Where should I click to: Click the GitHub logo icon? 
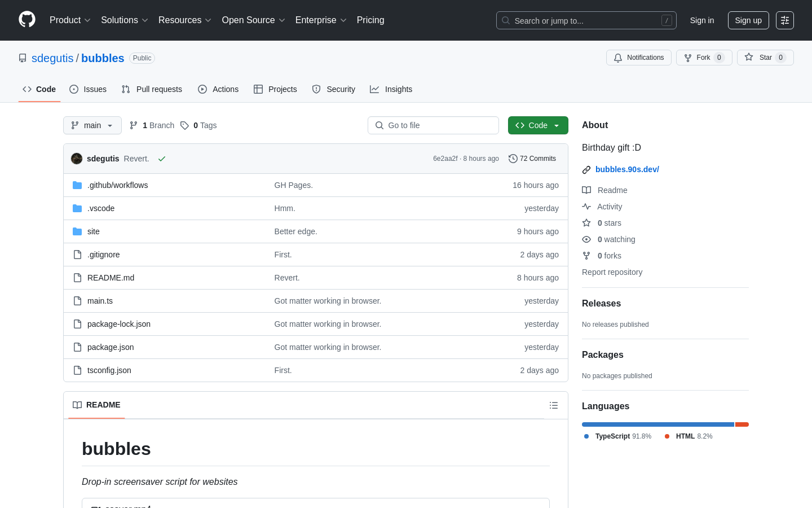[27, 20]
